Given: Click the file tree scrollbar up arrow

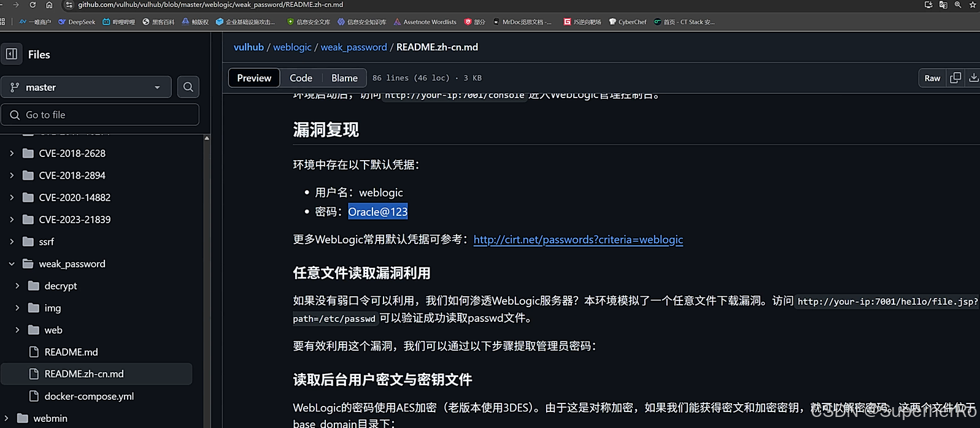Looking at the screenshot, I should pyautogui.click(x=207, y=138).
